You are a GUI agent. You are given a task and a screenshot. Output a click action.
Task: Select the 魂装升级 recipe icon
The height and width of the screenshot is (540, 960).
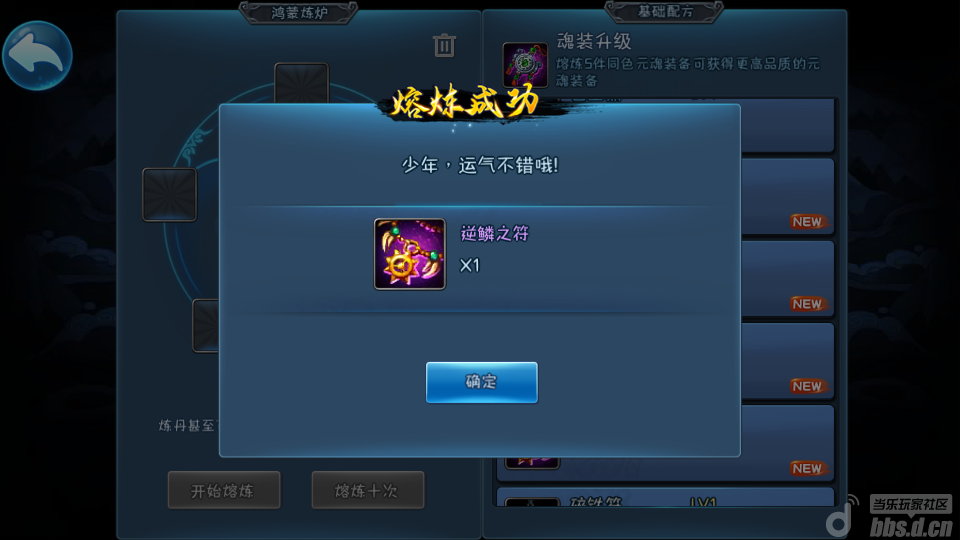coord(525,64)
